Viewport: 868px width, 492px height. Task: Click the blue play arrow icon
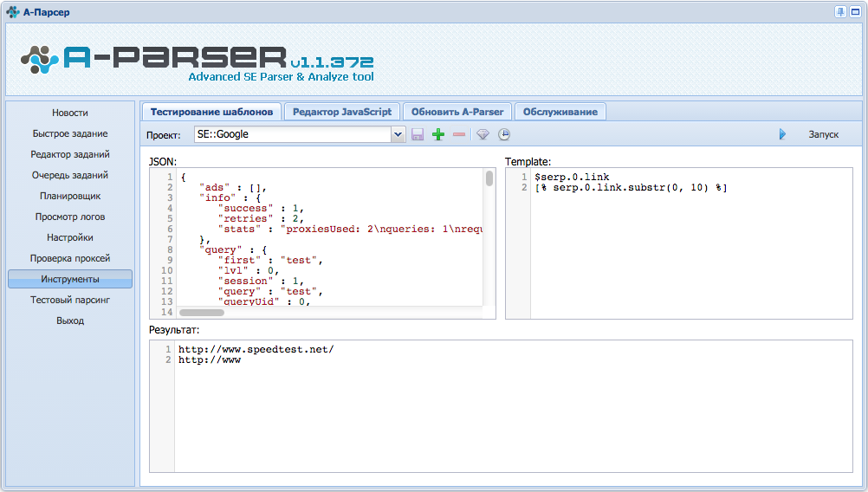782,134
